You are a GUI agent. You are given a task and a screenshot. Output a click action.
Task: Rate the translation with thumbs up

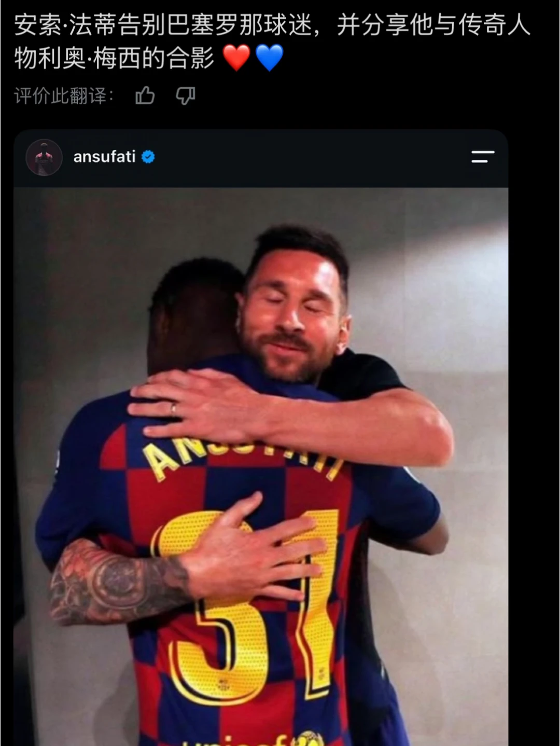[145, 96]
